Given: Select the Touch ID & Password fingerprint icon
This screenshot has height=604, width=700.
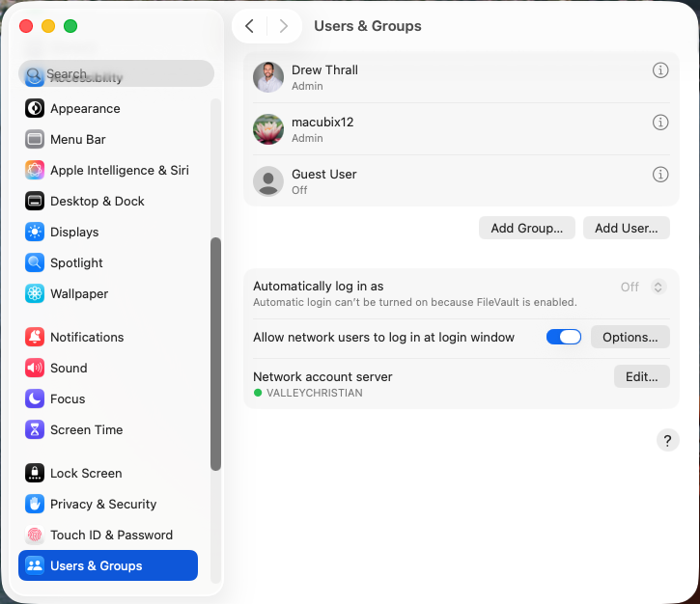Looking at the screenshot, I should 35,535.
